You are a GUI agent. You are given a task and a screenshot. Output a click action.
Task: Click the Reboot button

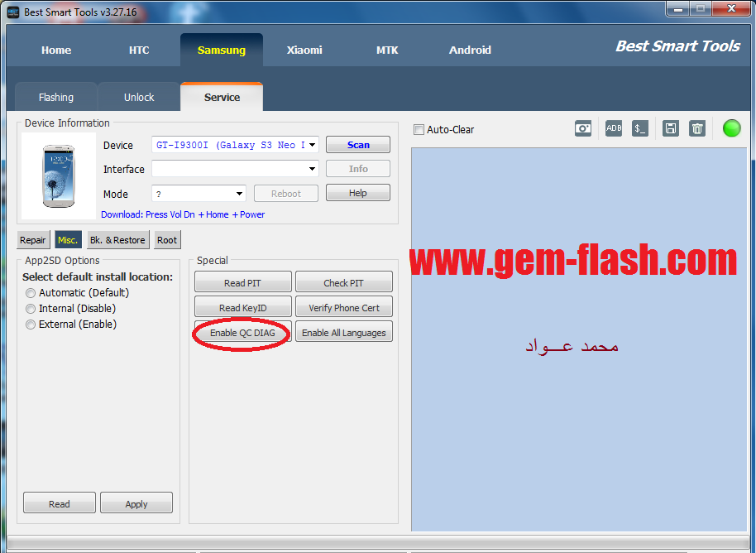(286, 194)
